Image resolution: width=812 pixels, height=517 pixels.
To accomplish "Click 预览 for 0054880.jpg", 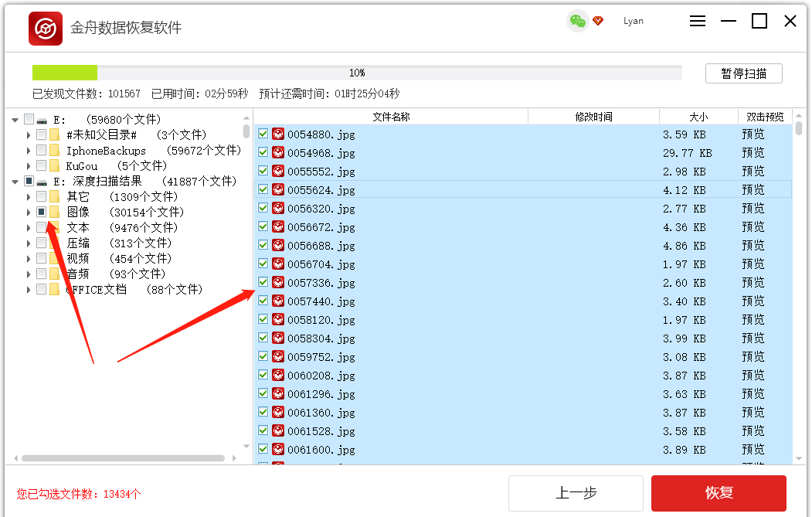I will point(753,134).
